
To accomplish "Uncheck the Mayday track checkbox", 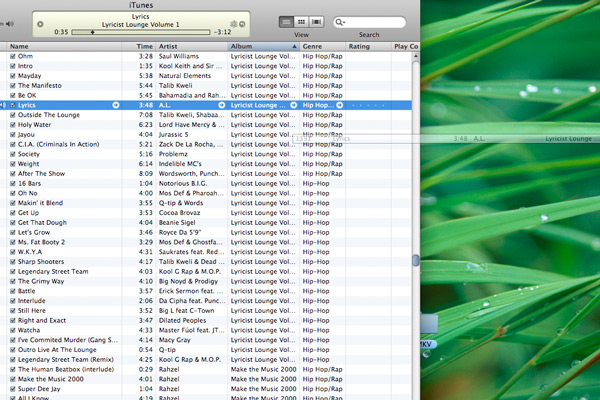I will point(13,76).
